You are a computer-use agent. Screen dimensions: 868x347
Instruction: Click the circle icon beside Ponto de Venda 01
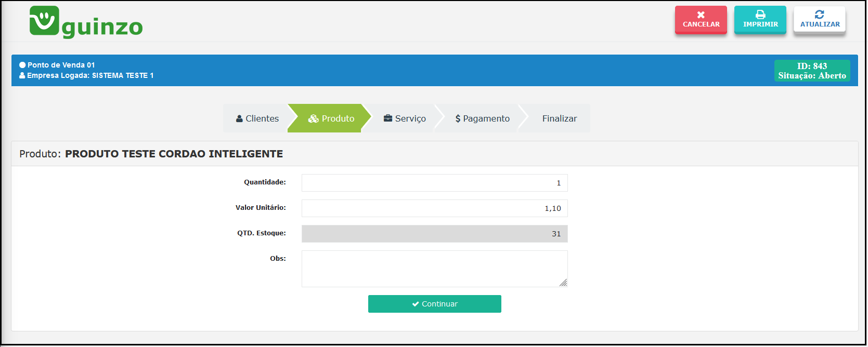22,65
